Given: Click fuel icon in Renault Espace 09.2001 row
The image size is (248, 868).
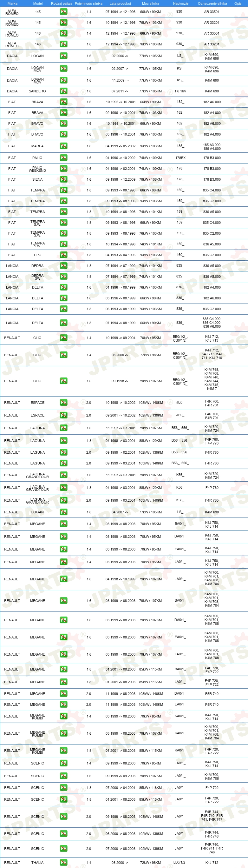Looking at the screenshot, I should (x=64, y=415).
